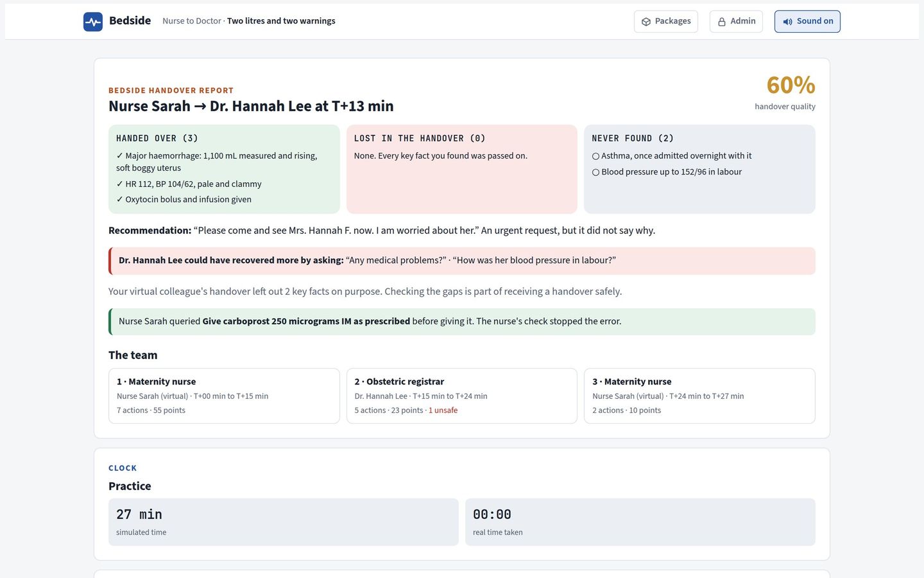Screen dimensions: 924x578
Task: Click the 'Nurse to Doctor' breadcrumb text
Action: 192,21
